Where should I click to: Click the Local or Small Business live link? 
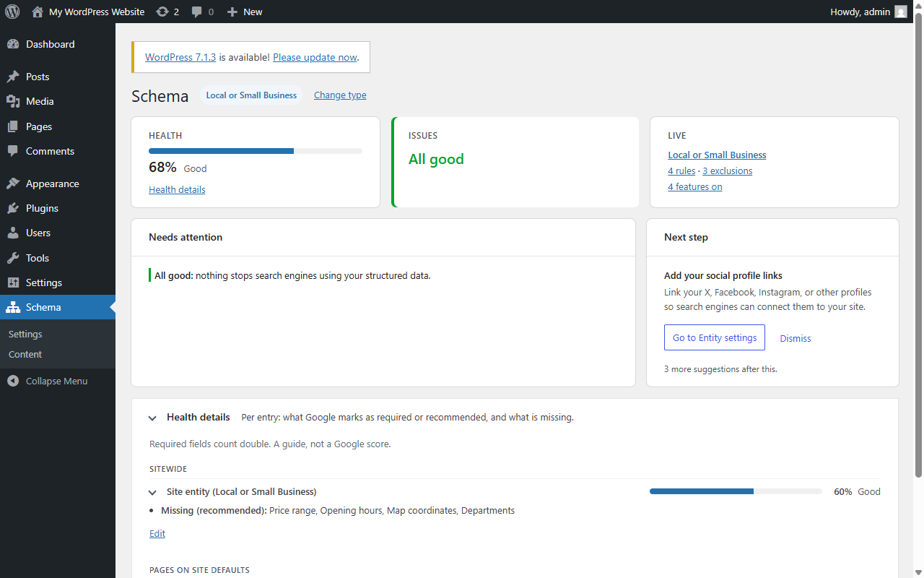click(717, 155)
